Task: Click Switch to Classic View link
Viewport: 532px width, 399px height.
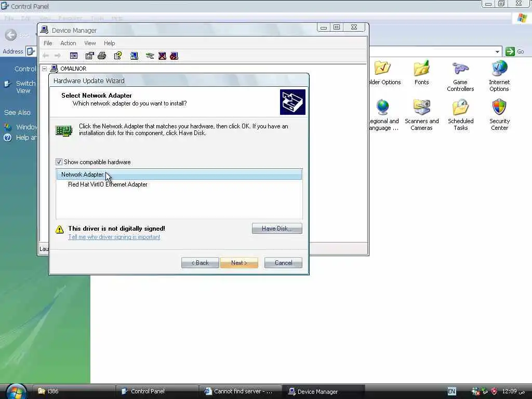Action: (x=25, y=87)
